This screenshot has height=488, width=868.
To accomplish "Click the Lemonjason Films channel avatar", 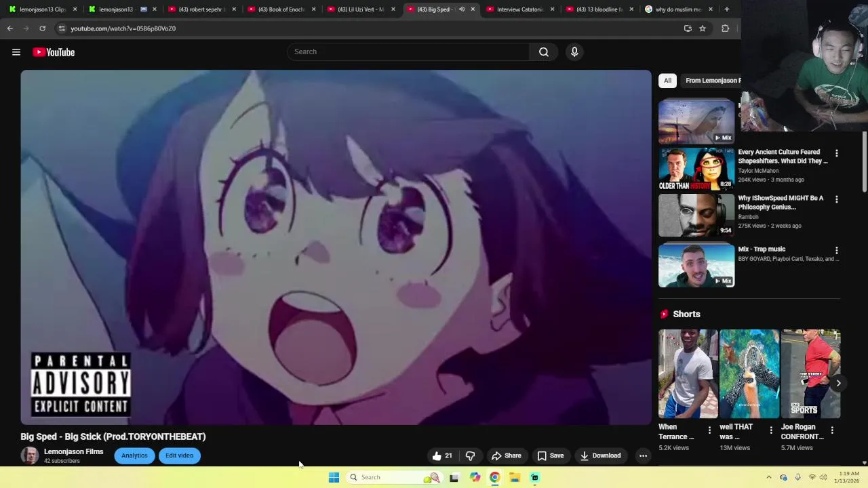I will coord(29,455).
